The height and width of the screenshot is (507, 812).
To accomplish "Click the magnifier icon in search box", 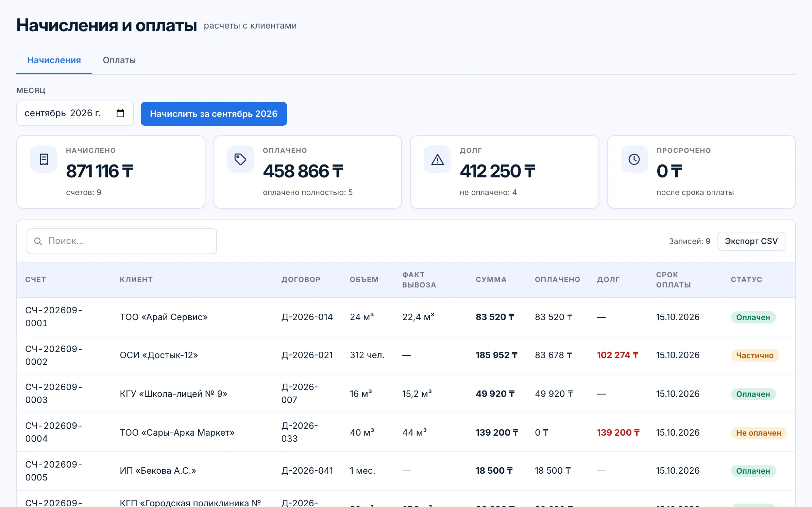I will [x=38, y=241].
